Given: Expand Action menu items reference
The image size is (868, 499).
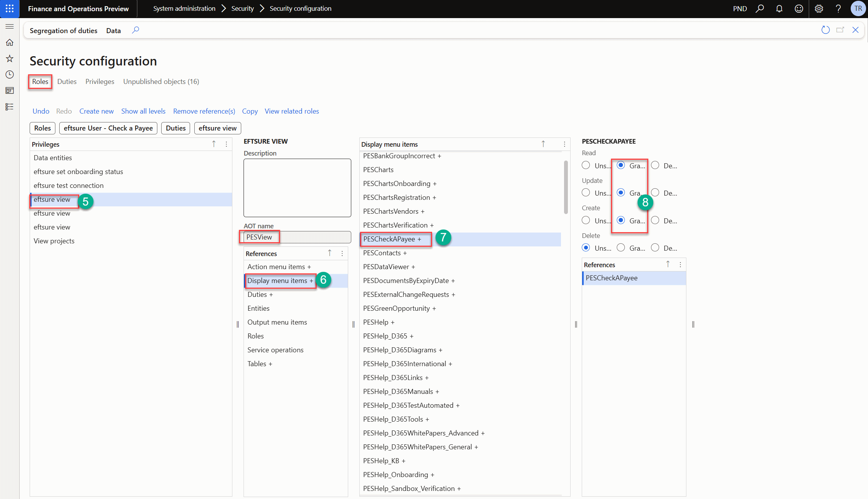Looking at the screenshot, I should point(309,267).
